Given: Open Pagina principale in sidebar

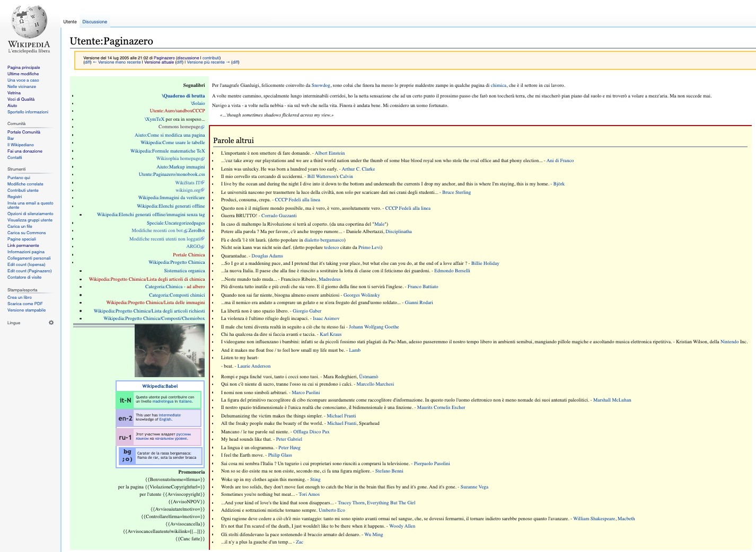Looking at the screenshot, I should (23, 67).
